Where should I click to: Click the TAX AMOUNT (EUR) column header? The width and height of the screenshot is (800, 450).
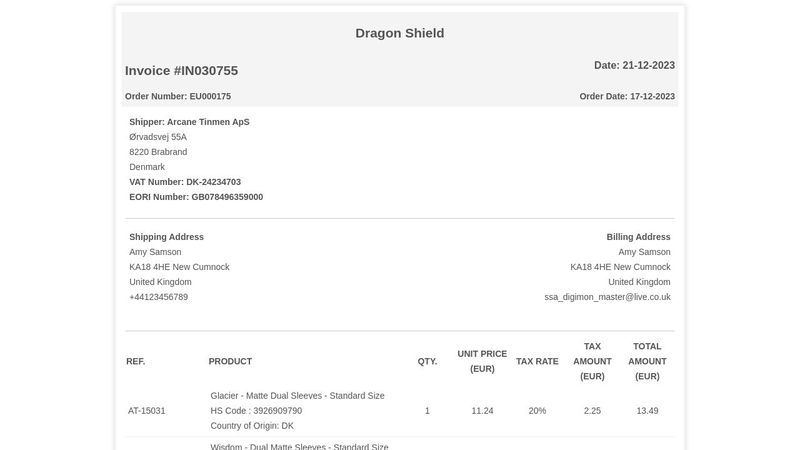(592, 361)
